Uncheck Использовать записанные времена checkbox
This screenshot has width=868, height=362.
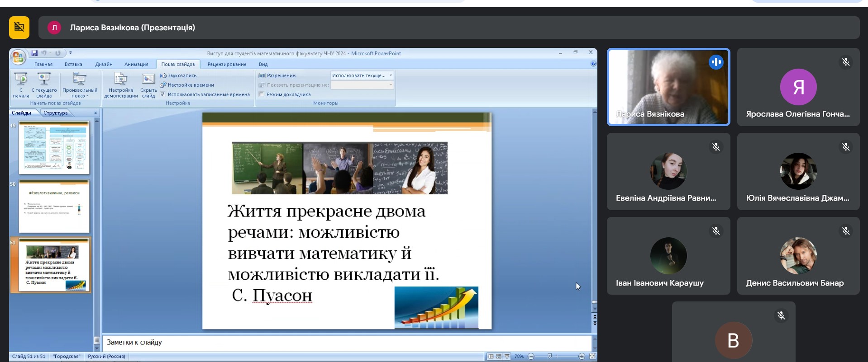[162, 94]
